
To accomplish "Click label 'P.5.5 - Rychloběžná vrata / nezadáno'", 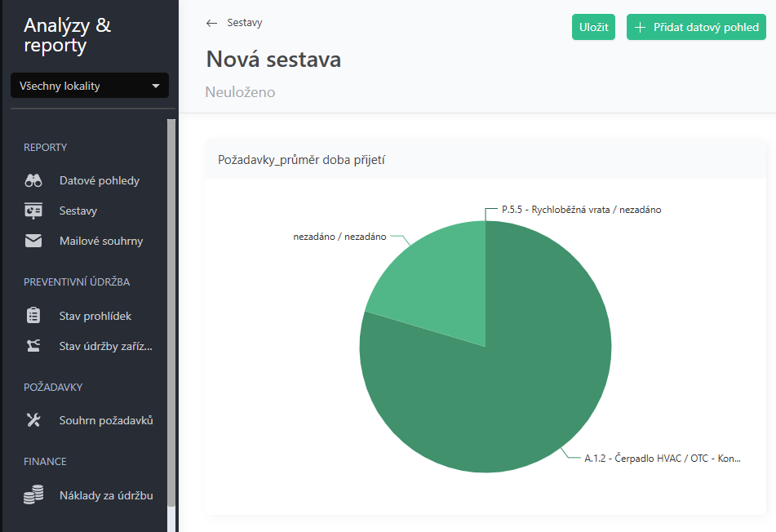I will coord(581,210).
